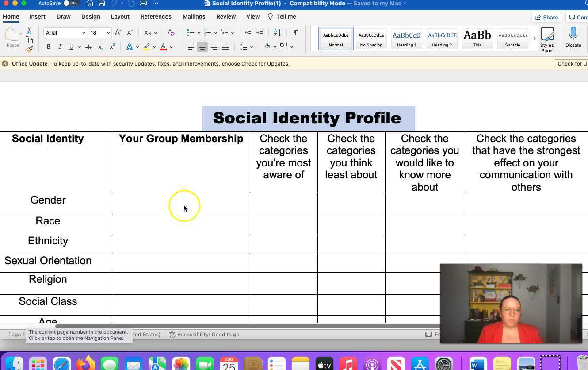This screenshot has height=370, width=588.
Task: Open Text Effects and Typography
Action: 130,46
